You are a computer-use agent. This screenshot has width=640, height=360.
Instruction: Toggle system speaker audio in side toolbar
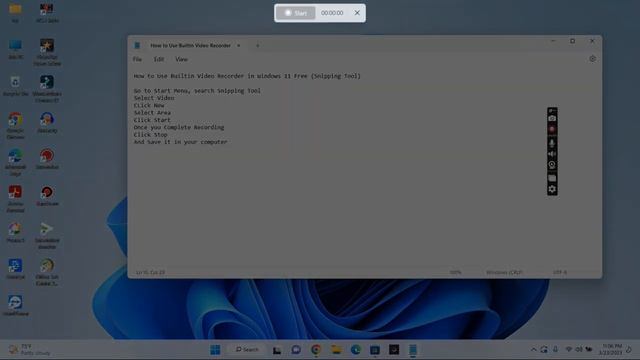click(x=552, y=154)
